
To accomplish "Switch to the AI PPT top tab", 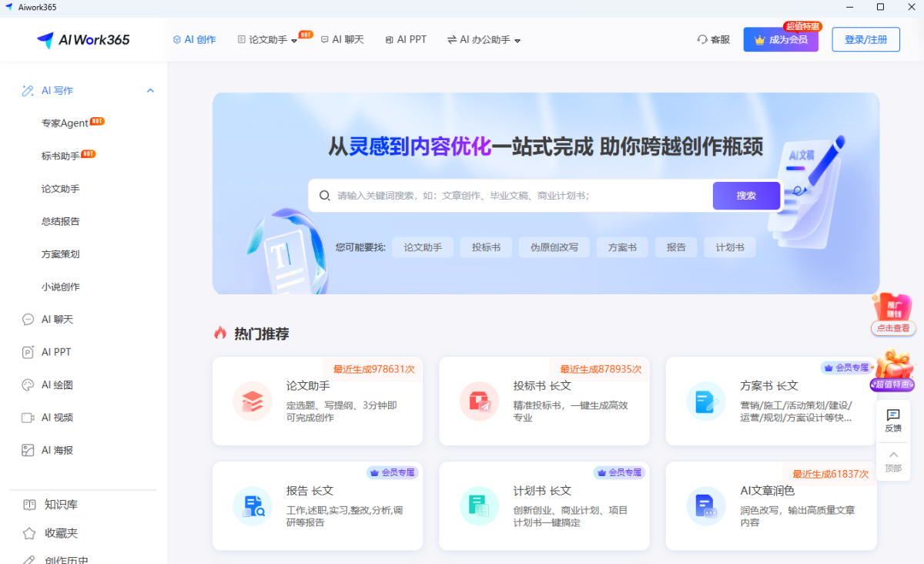I will (406, 39).
